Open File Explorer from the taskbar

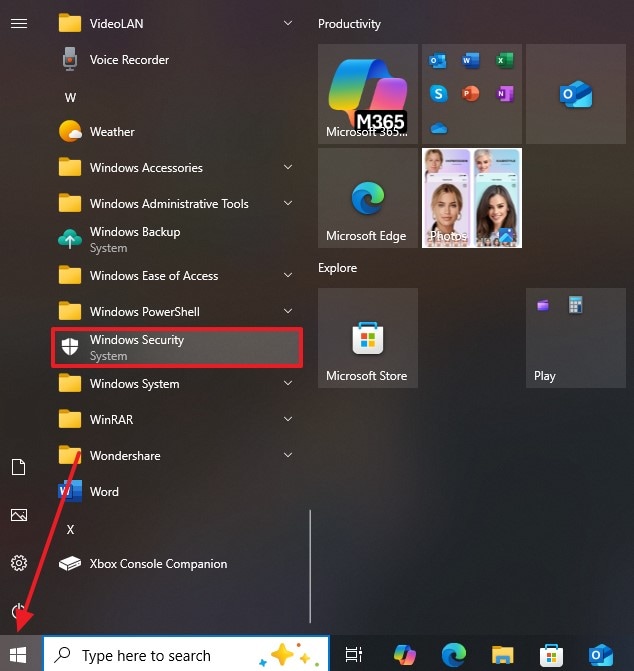click(503, 654)
